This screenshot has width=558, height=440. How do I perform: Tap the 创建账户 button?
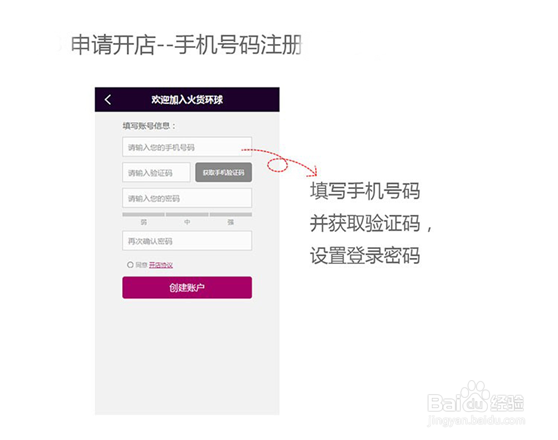click(x=187, y=287)
